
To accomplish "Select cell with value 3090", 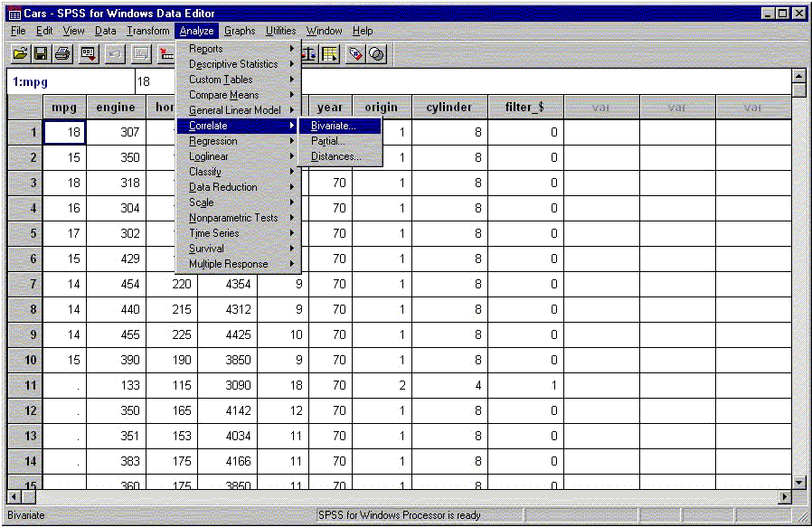I will [227, 386].
